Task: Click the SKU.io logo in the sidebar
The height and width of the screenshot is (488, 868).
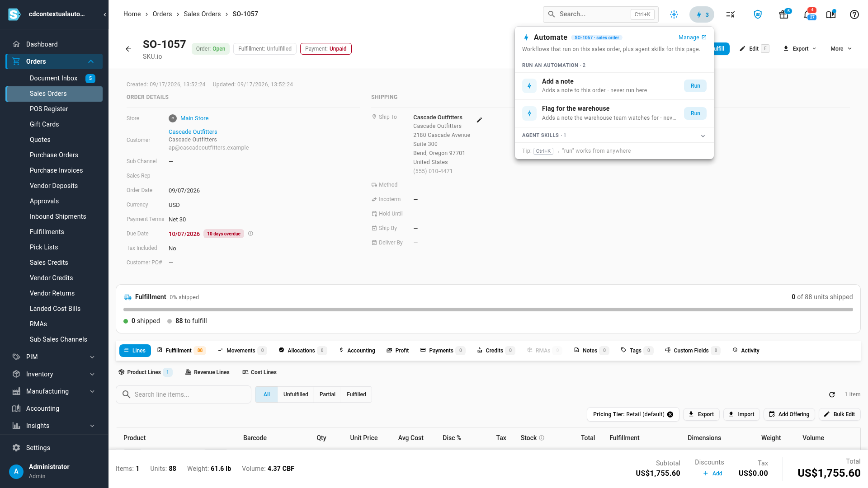Action: click(x=14, y=14)
